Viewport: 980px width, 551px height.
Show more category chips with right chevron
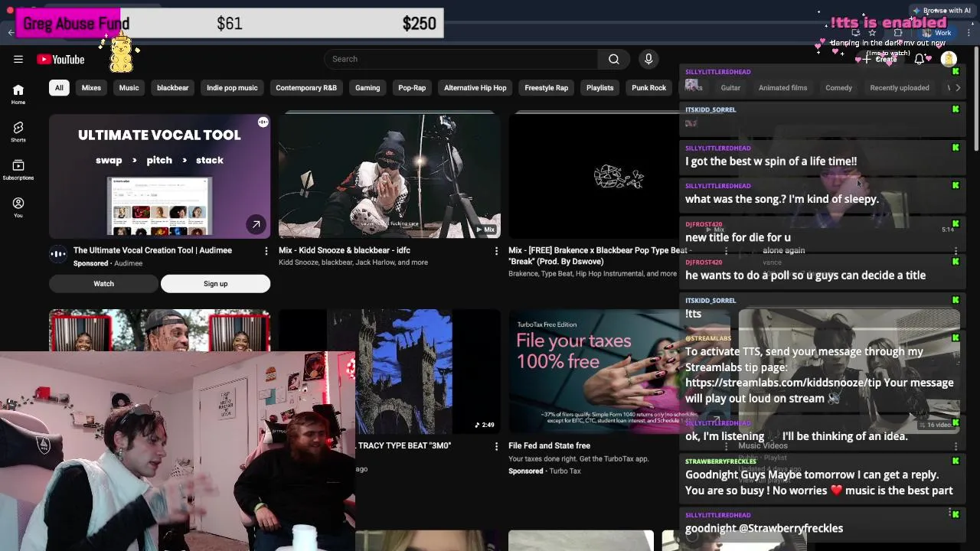(958, 88)
